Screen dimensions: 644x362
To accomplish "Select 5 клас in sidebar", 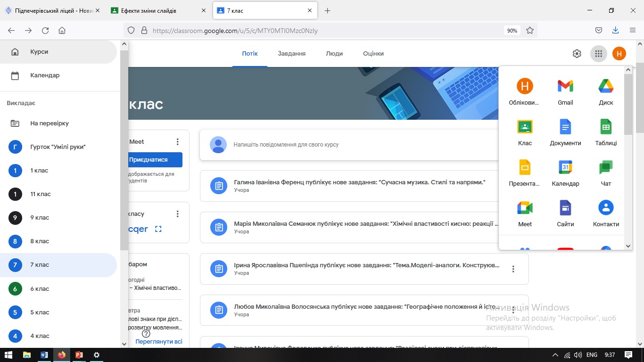I will [x=58, y=312].
